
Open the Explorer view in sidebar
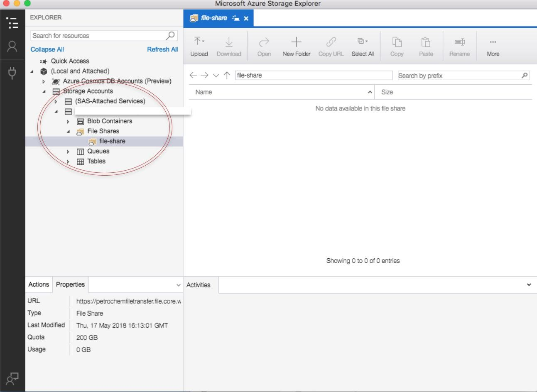pos(12,23)
